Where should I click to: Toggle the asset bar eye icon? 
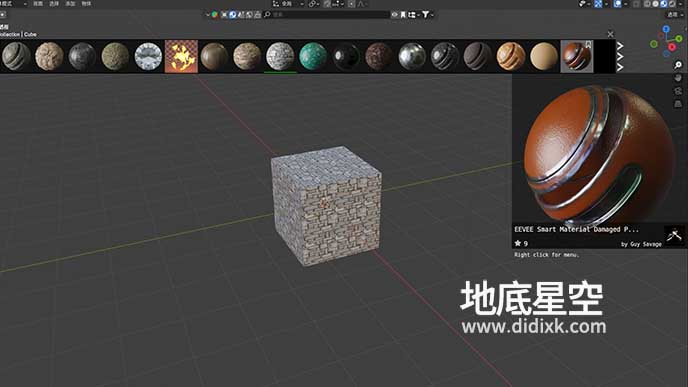(x=394, y=14)
